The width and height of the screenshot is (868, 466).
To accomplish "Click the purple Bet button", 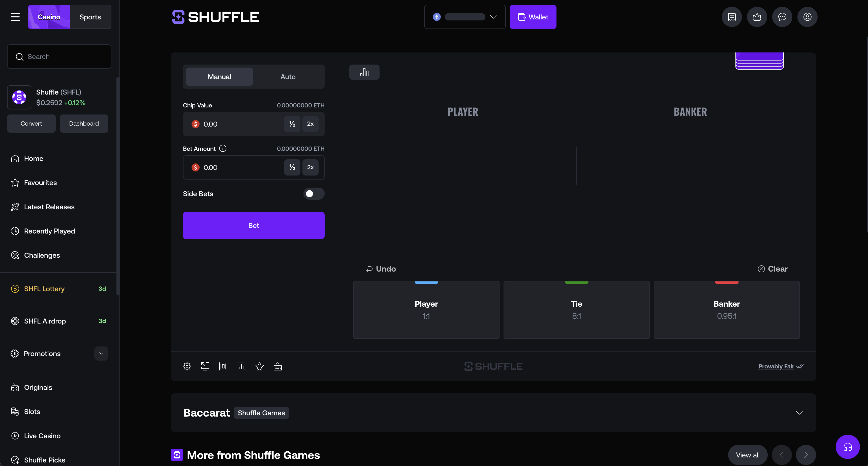I will point(253,225).
